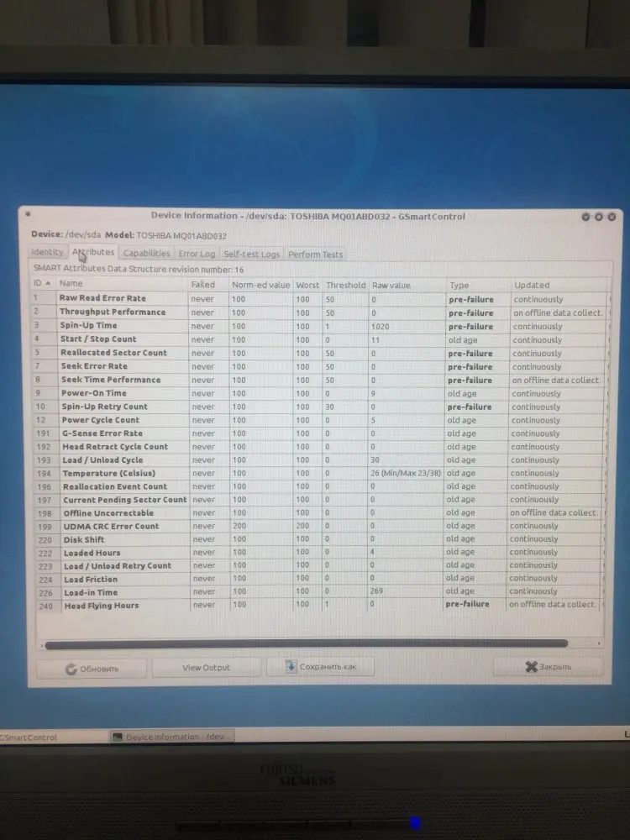Click the horizontal scrollbar under the table
Viewport: 630px width, 840px height.
307,644
